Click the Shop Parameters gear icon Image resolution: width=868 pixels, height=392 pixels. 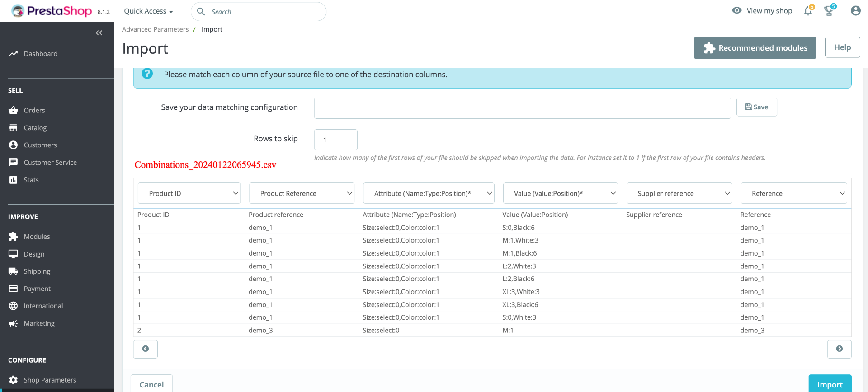tap(13, 380)
